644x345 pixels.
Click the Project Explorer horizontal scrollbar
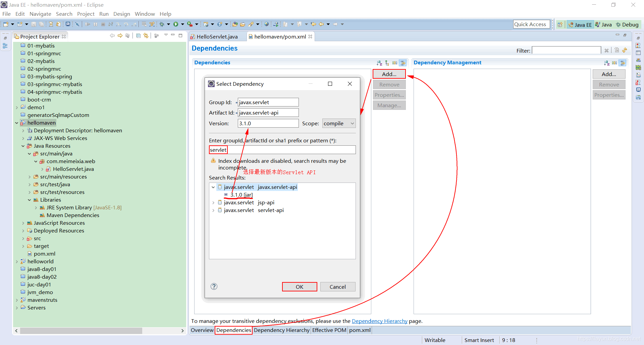(x=81, y=331)
